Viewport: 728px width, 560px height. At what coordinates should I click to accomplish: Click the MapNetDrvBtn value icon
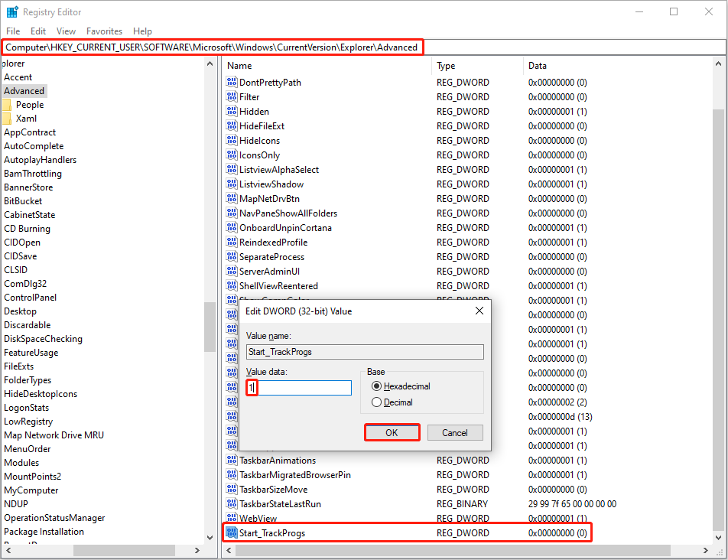232,198
